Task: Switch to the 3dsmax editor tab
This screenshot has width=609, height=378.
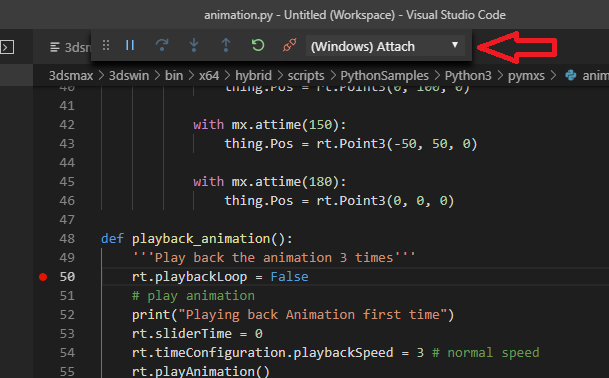Action: coord(71,47)
